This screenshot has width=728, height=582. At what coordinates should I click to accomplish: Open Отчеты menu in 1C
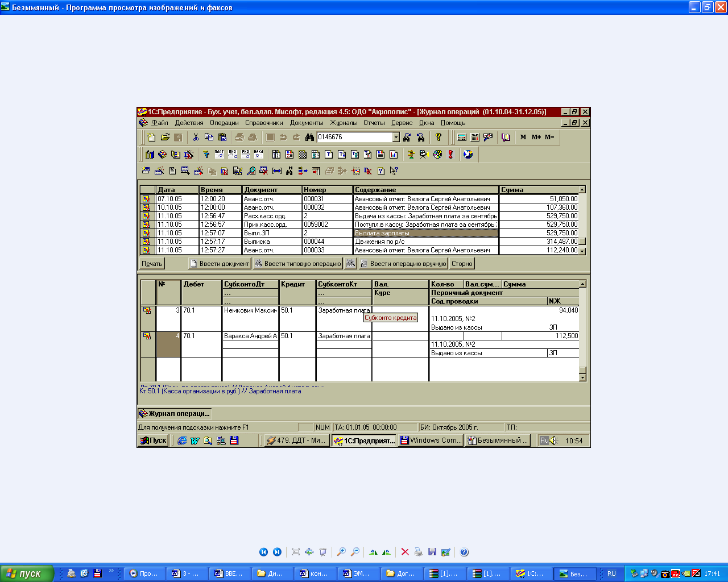(374, 123)
